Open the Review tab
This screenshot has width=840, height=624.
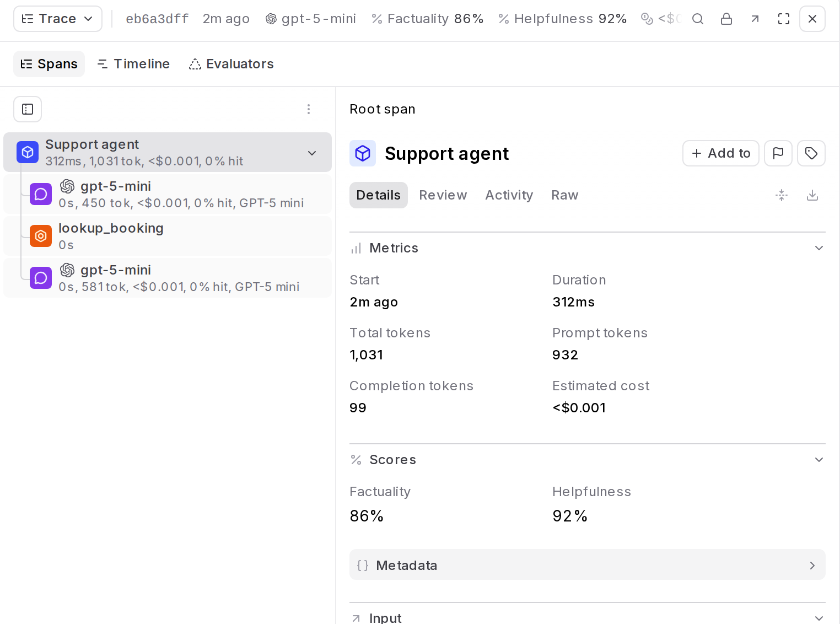pyautogui.click(x=443, y=195)
